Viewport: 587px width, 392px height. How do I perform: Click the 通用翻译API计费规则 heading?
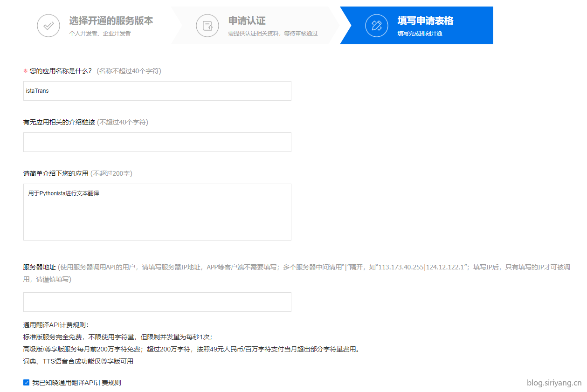click(56, 325)
